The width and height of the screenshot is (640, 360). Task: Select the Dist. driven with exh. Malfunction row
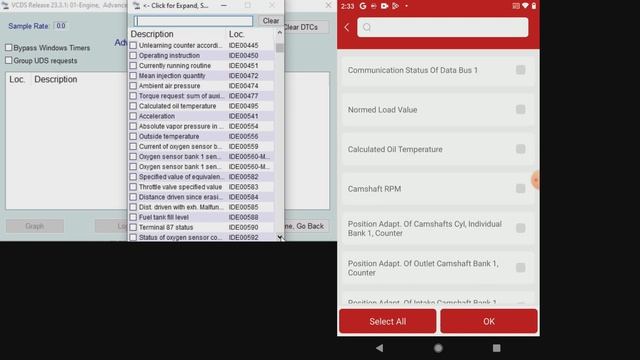(202, 207)
